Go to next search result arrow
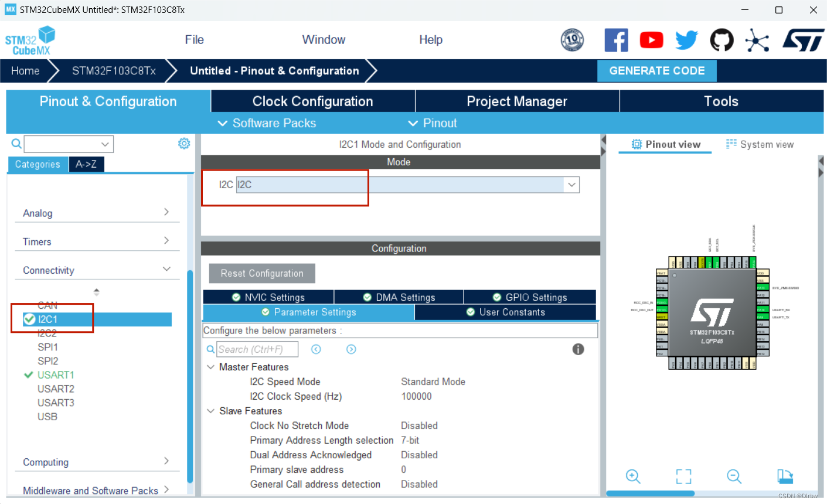Viewport: 827px width, 504px height. 351,349
